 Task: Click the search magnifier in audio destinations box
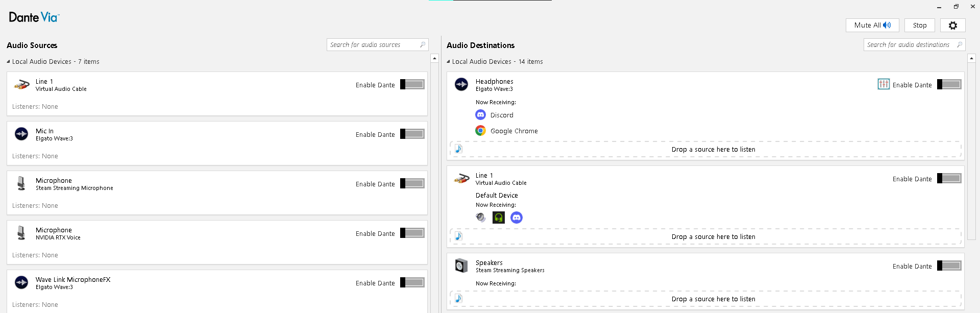click(960, 45)
